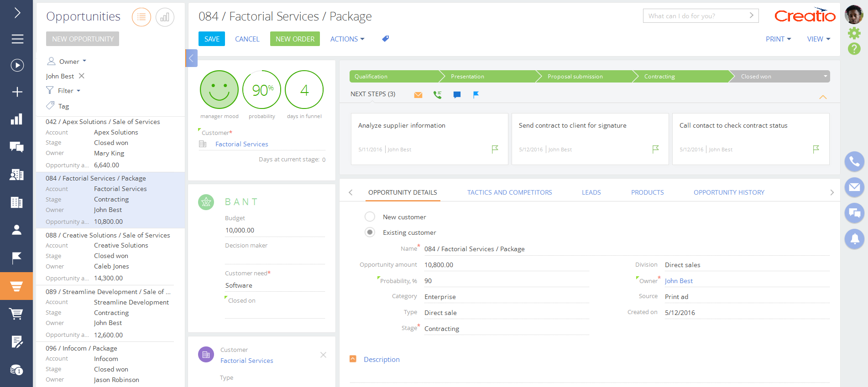Open the Closed won stage dropdown arrow
Screen dimensions: 868x387
pyautogui.click(x=825, y=77)
